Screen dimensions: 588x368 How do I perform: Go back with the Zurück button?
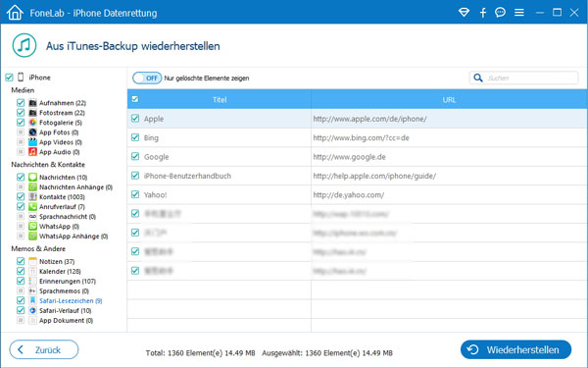[x=44, y=349]
